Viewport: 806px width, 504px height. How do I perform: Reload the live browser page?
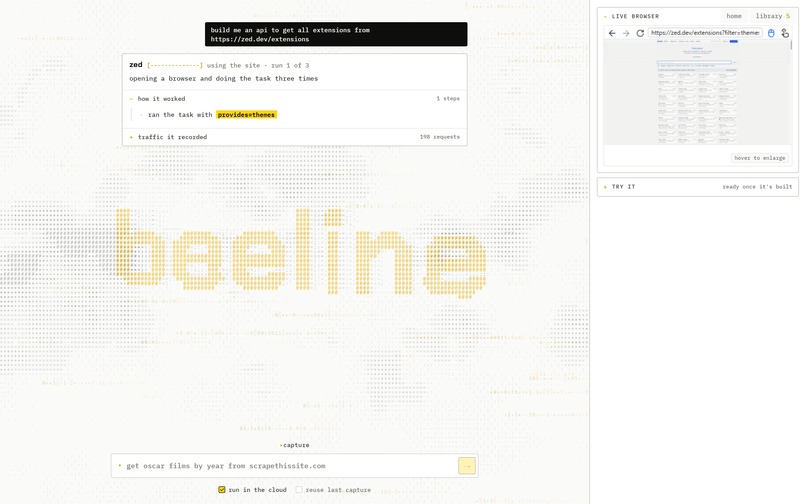(640, 33)
